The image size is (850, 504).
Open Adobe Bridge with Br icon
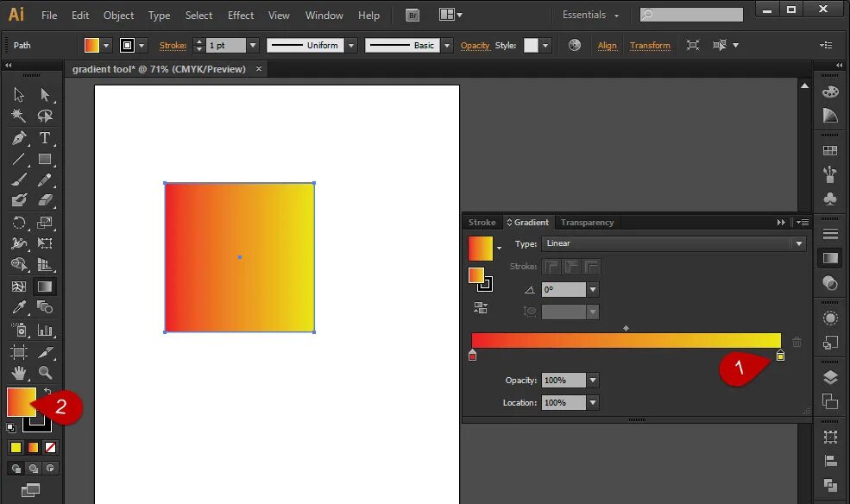point(412,16)
